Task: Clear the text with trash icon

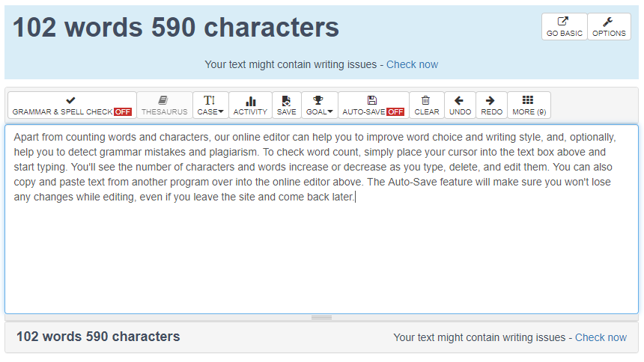Action: coord(426,105)
